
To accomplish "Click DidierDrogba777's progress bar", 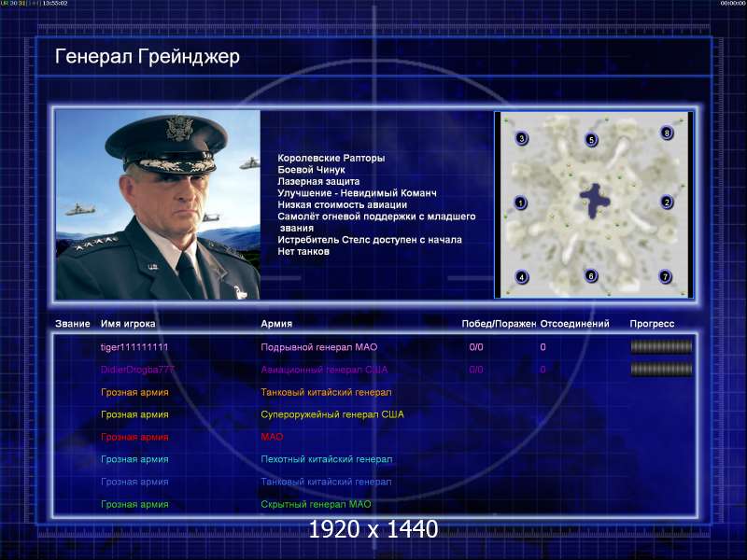I will click(x=661, y=369).
